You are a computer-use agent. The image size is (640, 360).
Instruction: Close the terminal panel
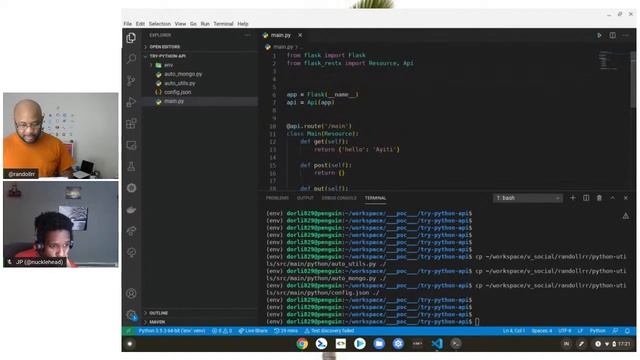click(x=626, y=198)
